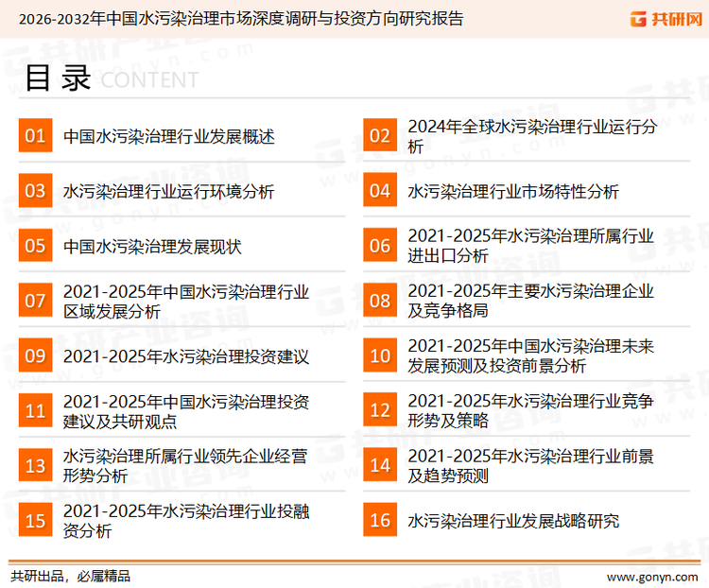Open chapter 中国水污染治理行业发展概述
This screenshot has height=588, width=709.
pos(168,136)
